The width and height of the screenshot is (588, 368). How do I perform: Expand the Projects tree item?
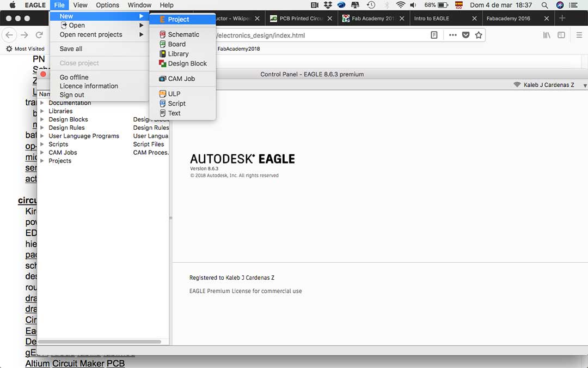[x=42, y=161]
